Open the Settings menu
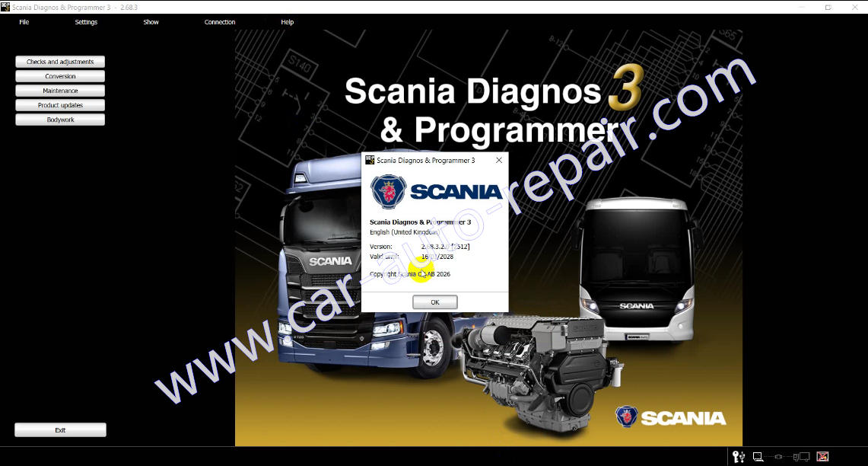The height and width of the screenshot is (466, 868). pos(85,22)
